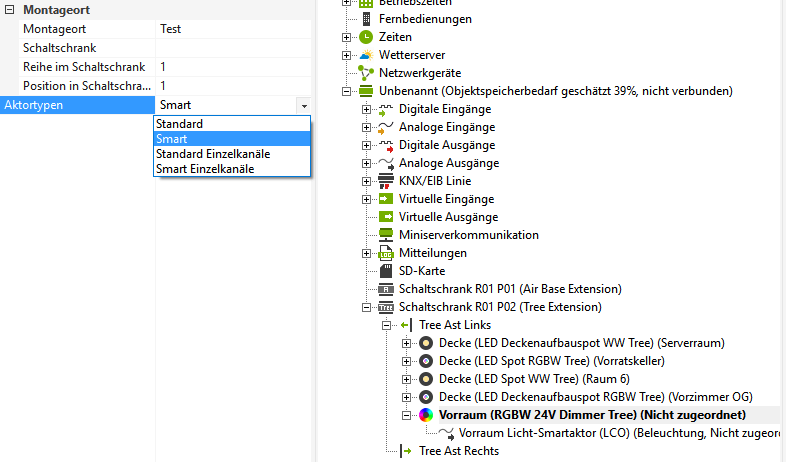The image size is (786, 462).
Task: Click the Zeiten clock icon
Action: point(366,37)
